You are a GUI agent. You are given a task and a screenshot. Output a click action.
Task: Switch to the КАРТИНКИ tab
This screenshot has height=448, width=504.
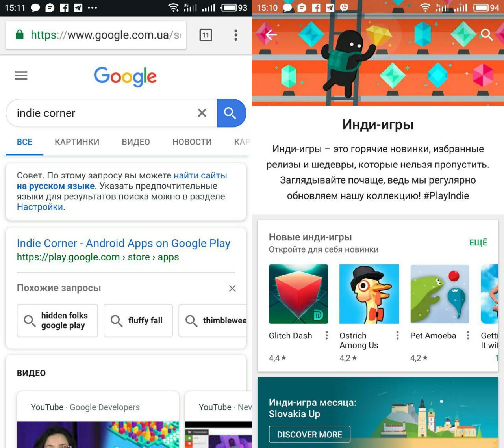[77, 142]
